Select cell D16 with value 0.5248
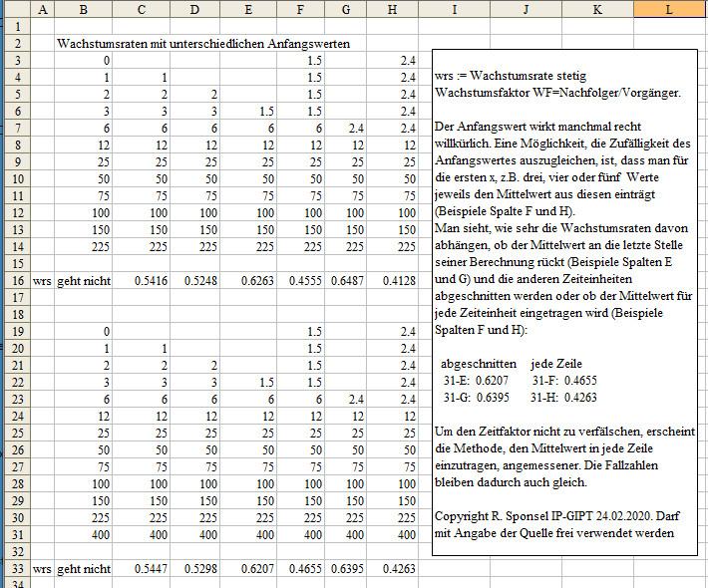The image size is (708, 588). [195, 281]
